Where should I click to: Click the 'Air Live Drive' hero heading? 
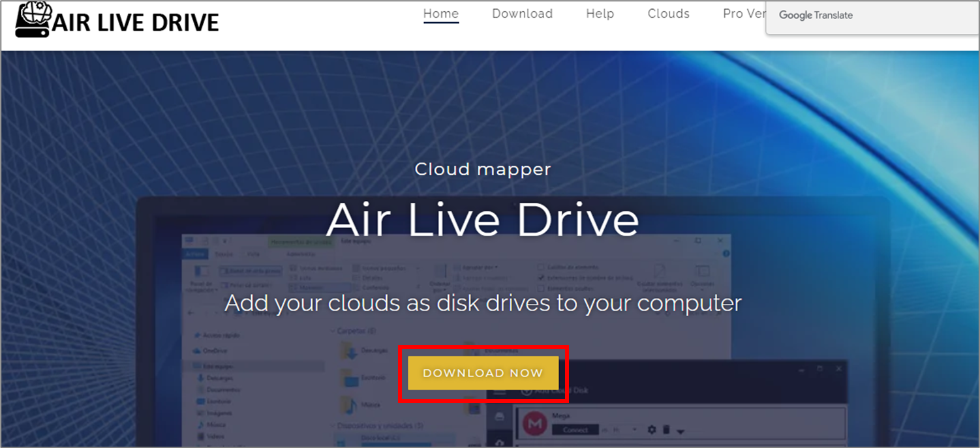pos(483,219)
